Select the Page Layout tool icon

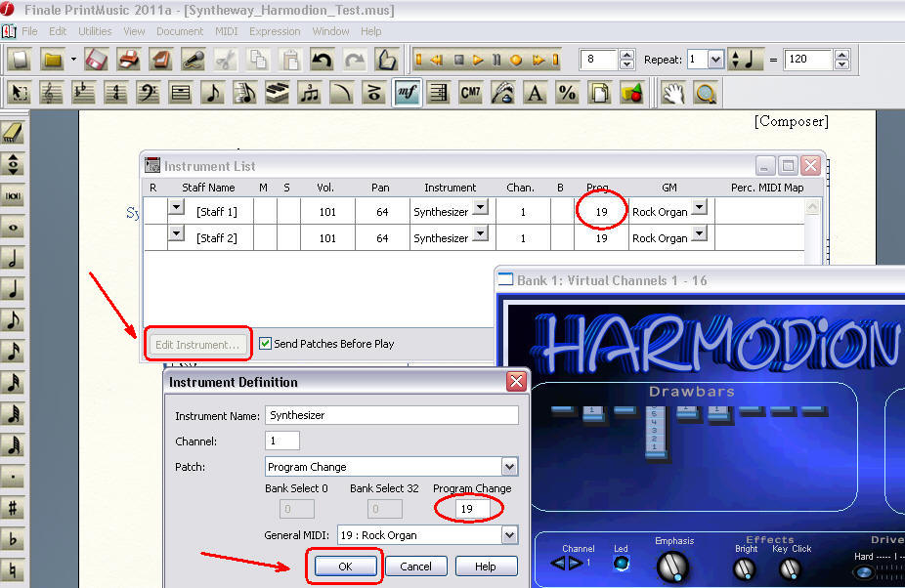[x=600, y=93]
